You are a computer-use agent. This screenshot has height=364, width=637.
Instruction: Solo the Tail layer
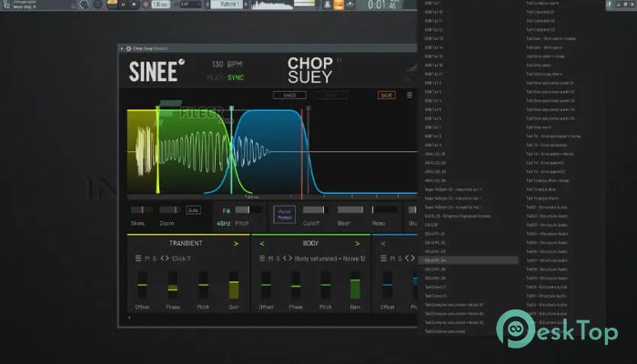(399, 258)
